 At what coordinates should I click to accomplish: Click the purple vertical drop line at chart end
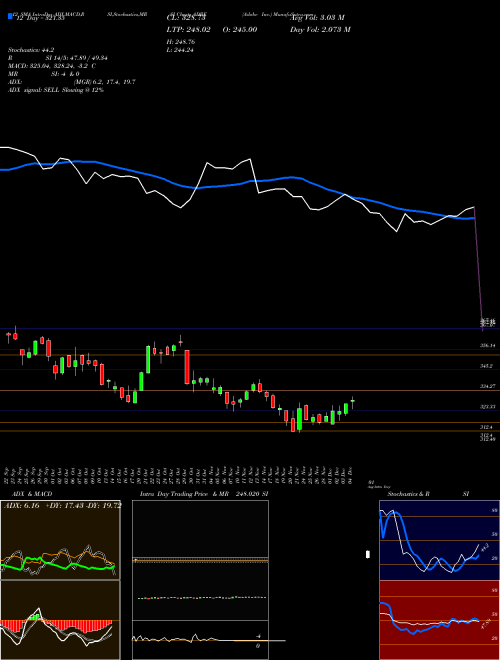[479, 269]
